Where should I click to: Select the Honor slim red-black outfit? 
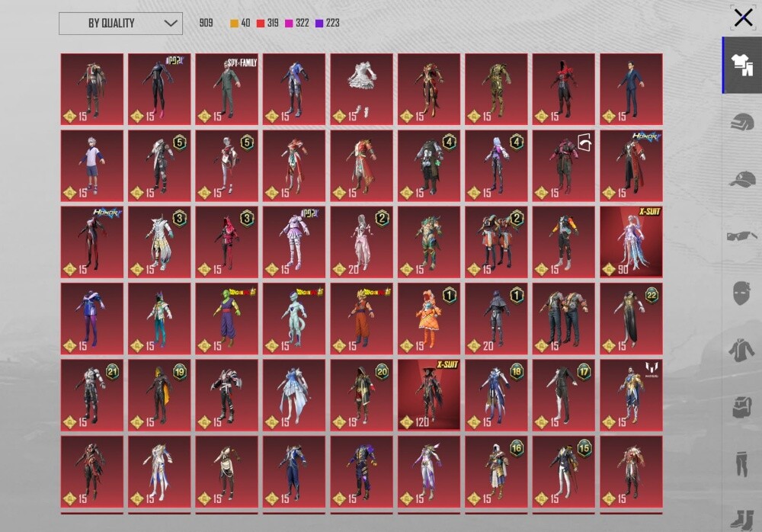click(92, 242)
